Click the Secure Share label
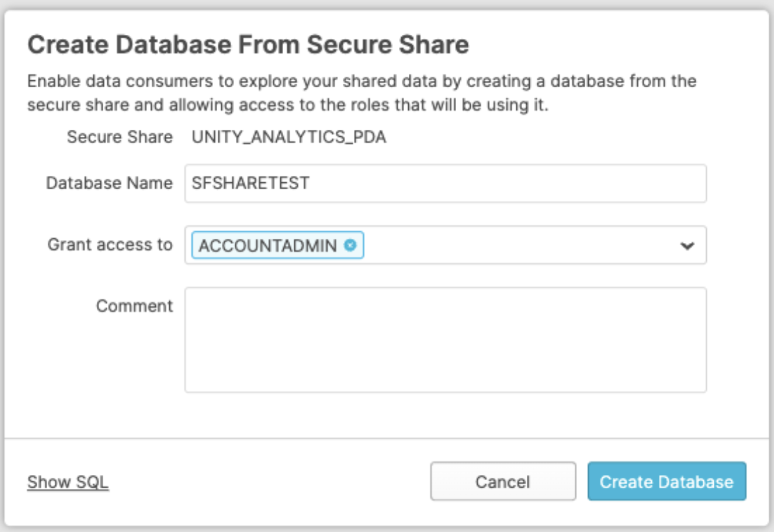 coord(120,137)
